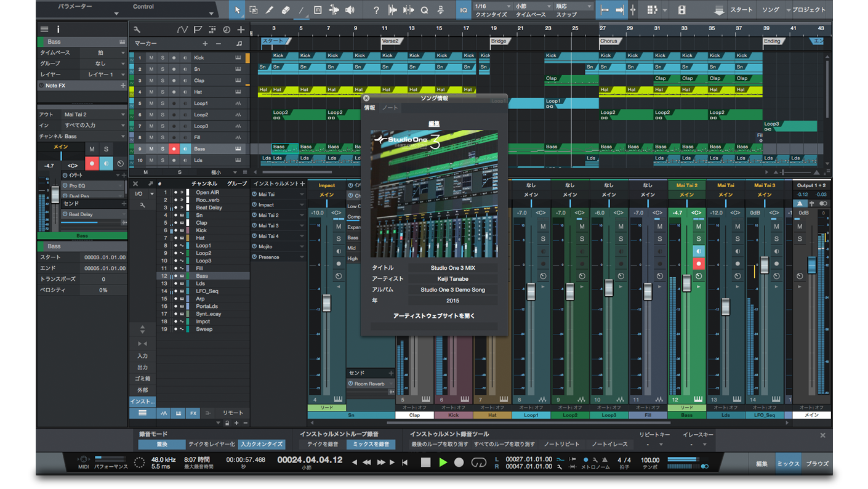Open the タイムベース dropdown in the inspector
868x489 pixels.
102,53
